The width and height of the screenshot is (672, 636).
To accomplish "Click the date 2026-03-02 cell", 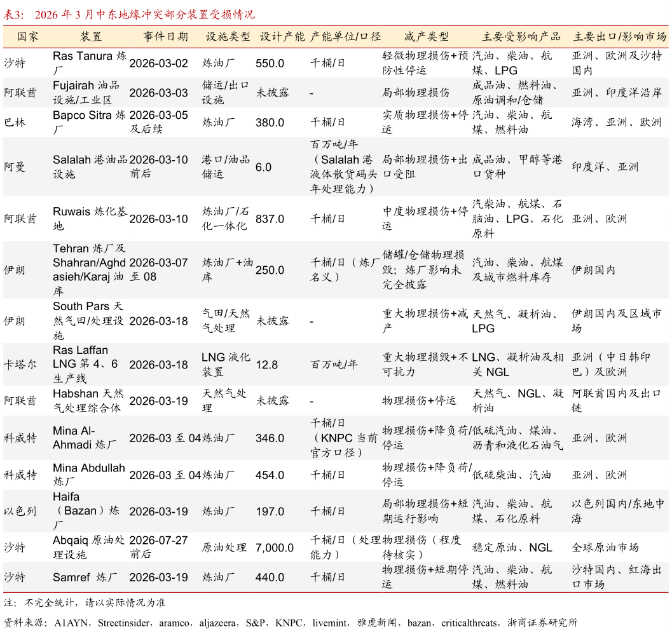I will (158, 64).
